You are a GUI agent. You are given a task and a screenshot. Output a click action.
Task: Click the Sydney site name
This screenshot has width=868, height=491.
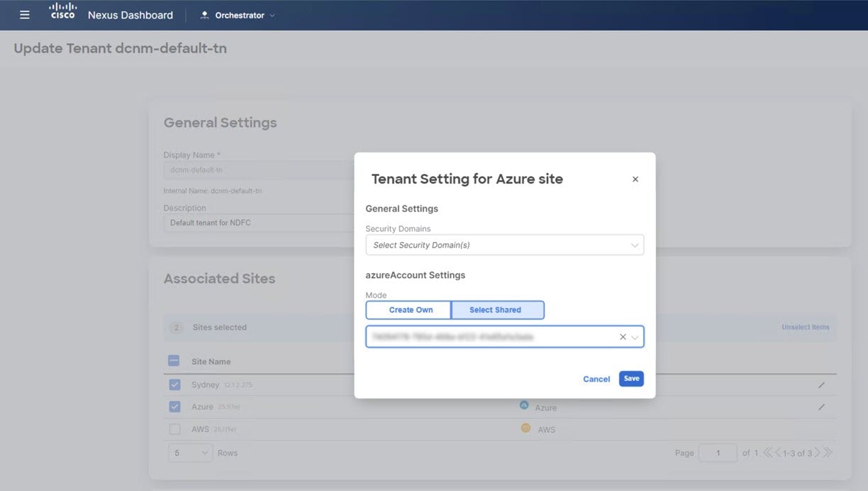tap(206, 385)
